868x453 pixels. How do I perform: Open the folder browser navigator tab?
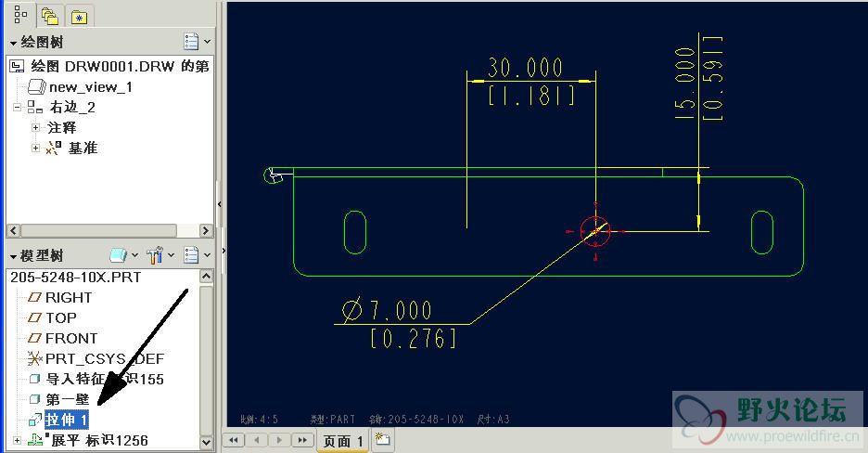pyautogui.click(x=50, y=16)
